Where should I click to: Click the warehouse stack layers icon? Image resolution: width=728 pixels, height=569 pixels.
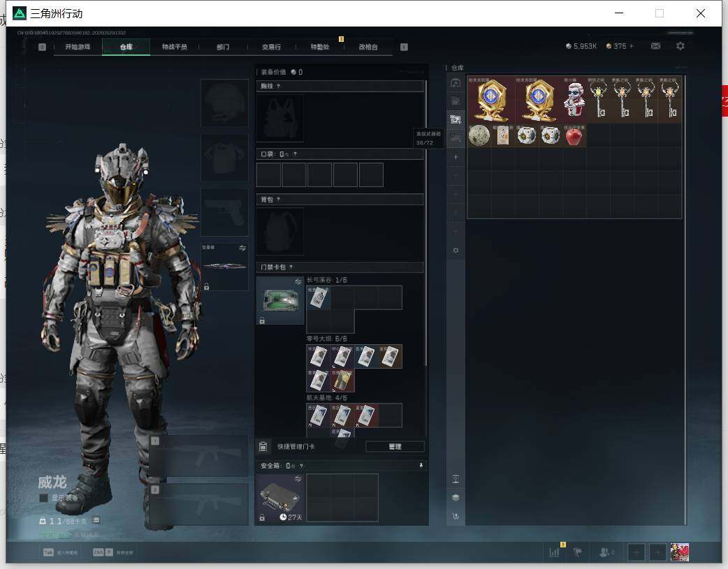456,498
